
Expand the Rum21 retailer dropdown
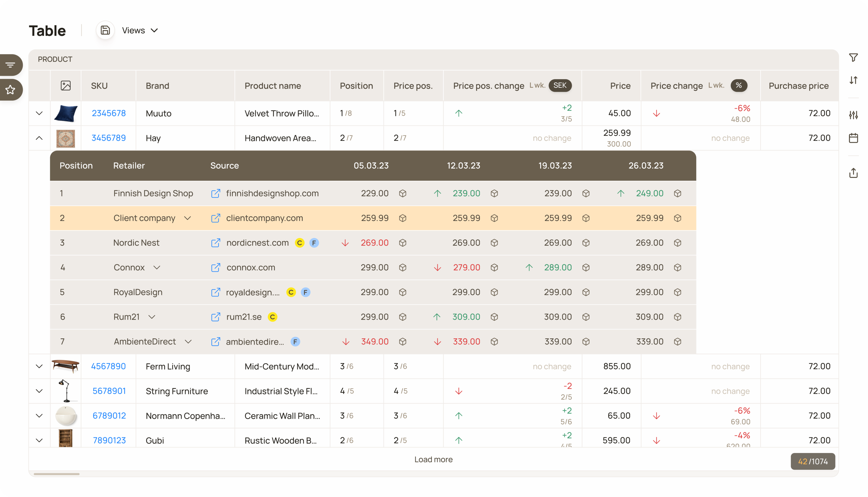click(x=152, y=317)
